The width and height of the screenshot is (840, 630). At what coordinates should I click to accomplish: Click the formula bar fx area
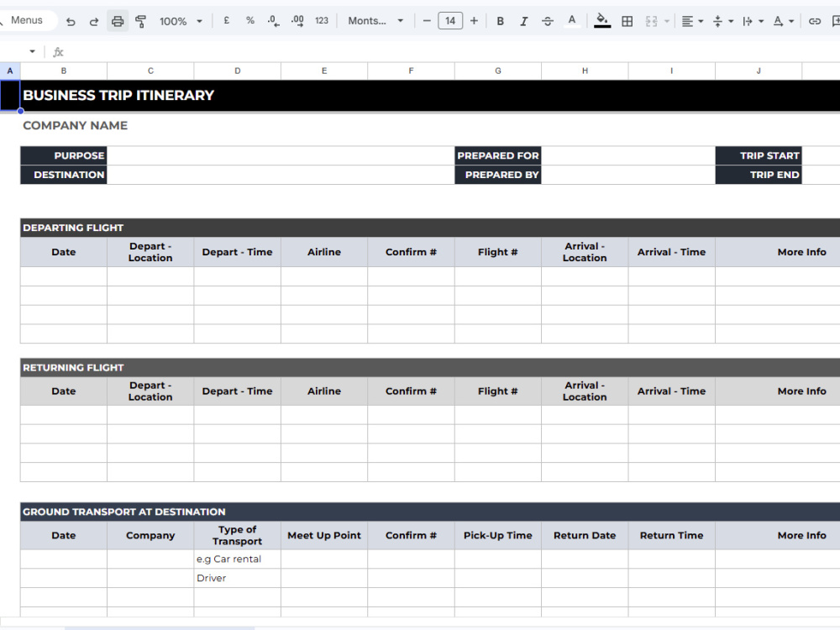coord(58,52)
